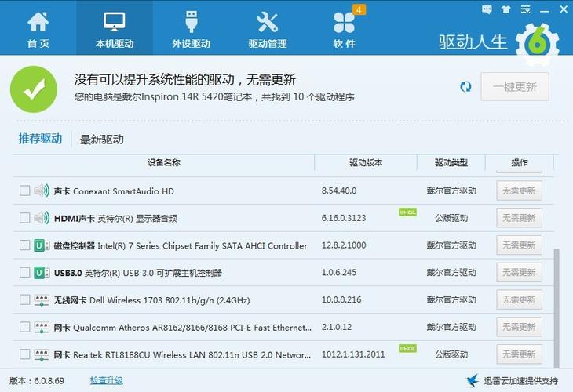Check the 磁盘控制器 SATA AHCI checkbox
This screenshot has width=573, height=392.
(x=25, y=245)
